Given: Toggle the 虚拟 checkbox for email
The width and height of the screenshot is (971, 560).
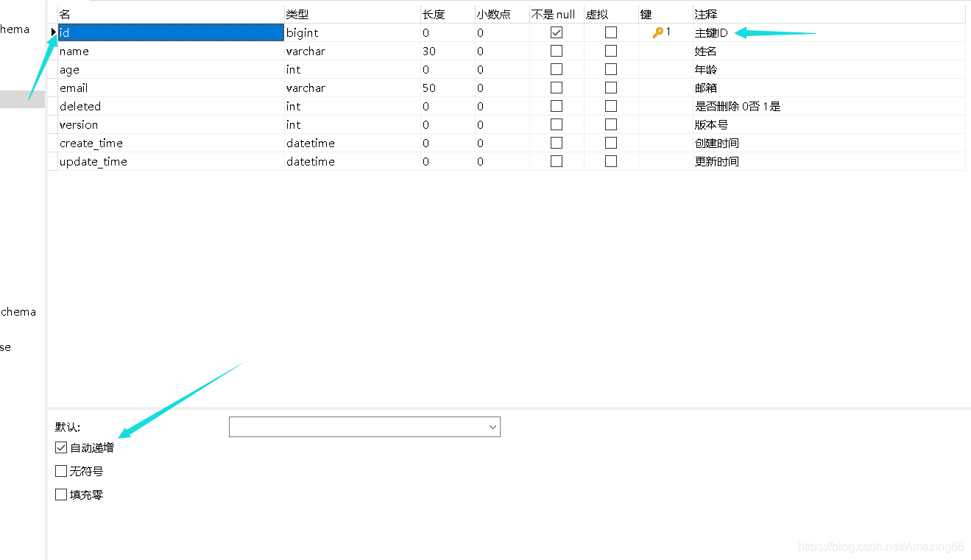Looking at the screenshot, I should (x=611, y=88).
